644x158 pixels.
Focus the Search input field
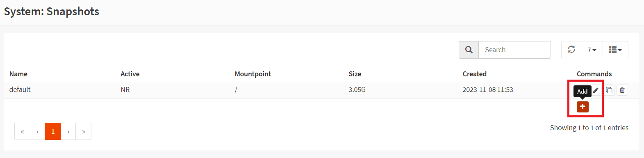coord(514,50)
